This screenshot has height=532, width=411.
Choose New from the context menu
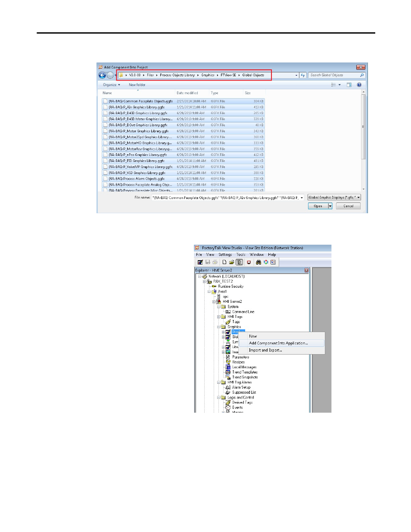point(281,336)
